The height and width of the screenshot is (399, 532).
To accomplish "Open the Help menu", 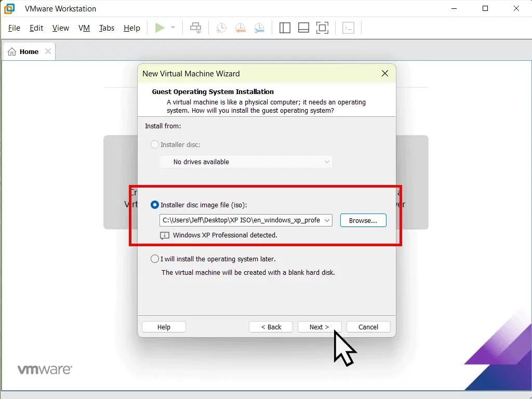I will 131,28.
